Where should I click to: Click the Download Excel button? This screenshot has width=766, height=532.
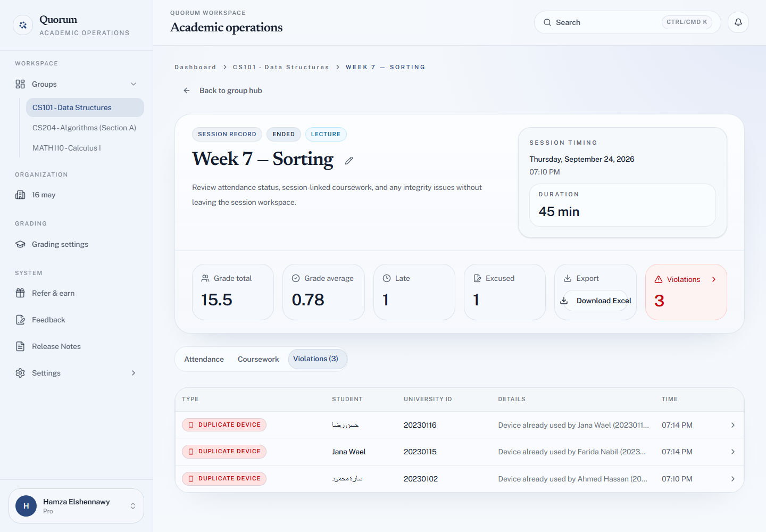coord(596,301)
